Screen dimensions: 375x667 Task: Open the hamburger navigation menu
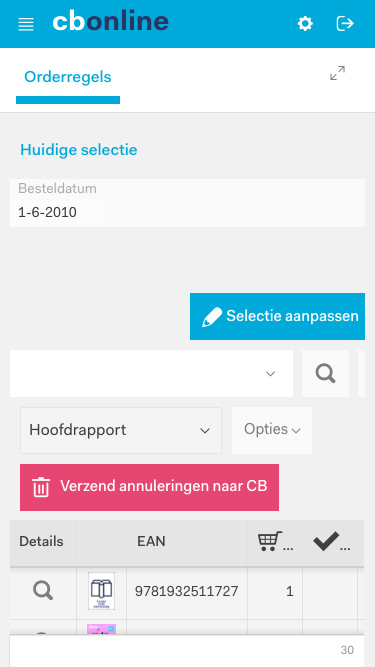(x=26, y=24)
